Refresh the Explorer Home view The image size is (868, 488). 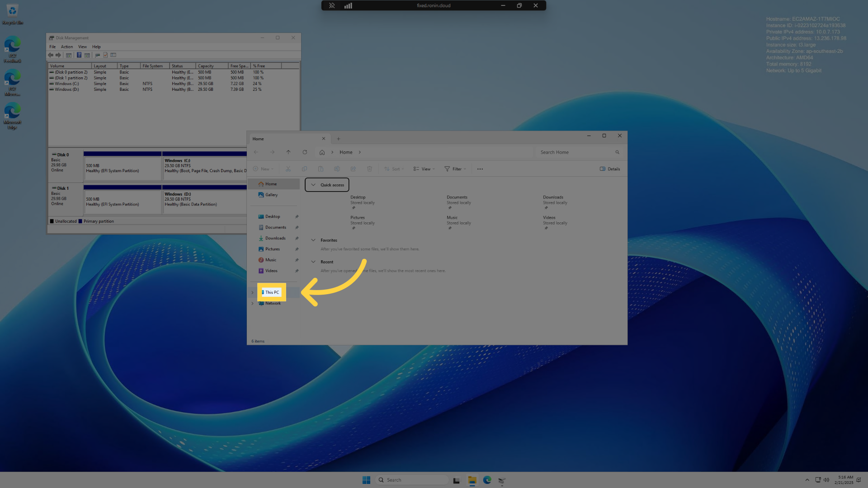tap(305, 152)
